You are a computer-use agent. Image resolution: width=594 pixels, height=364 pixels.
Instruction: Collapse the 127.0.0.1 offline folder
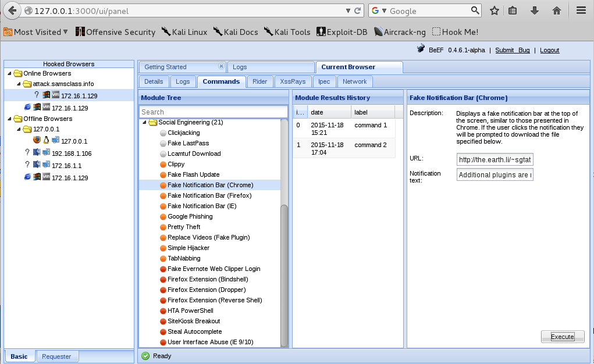point(19,129)
